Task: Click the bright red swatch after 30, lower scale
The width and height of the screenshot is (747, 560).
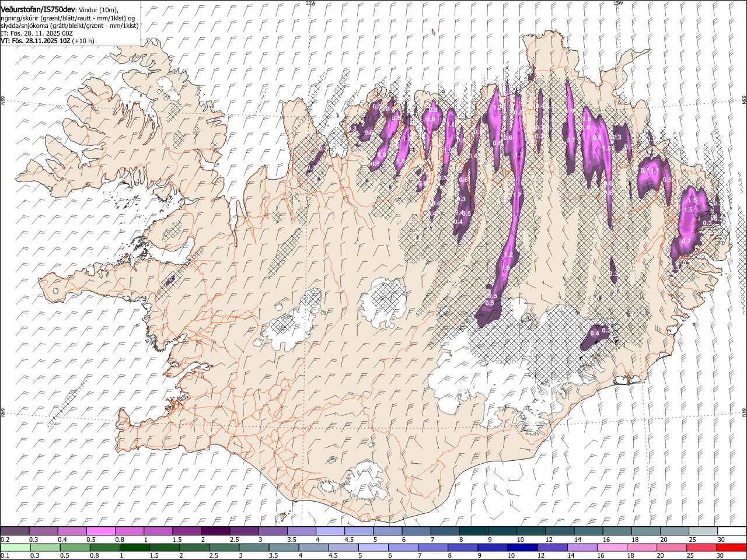Action: click(731, 548)
